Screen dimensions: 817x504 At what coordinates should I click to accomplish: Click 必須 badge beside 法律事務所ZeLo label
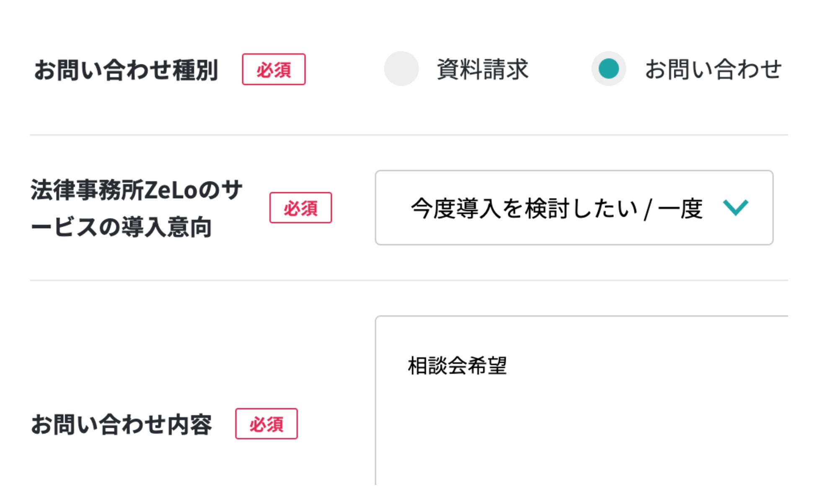(300, 208)
